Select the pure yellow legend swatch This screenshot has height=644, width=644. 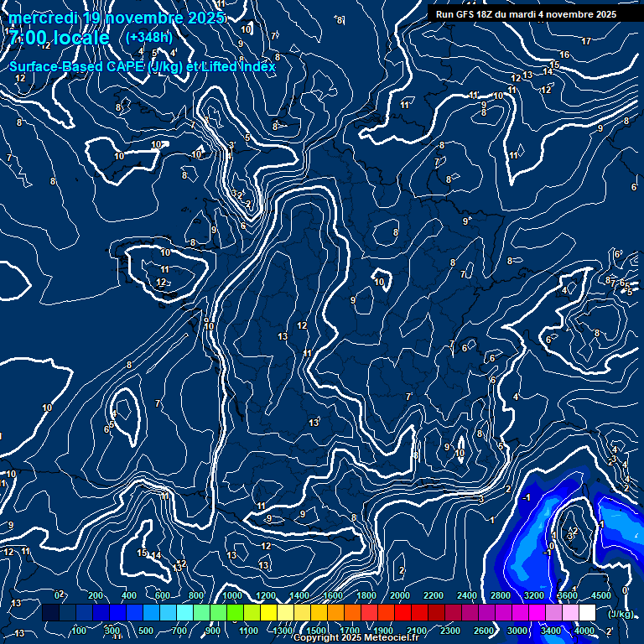click(268, 612)
